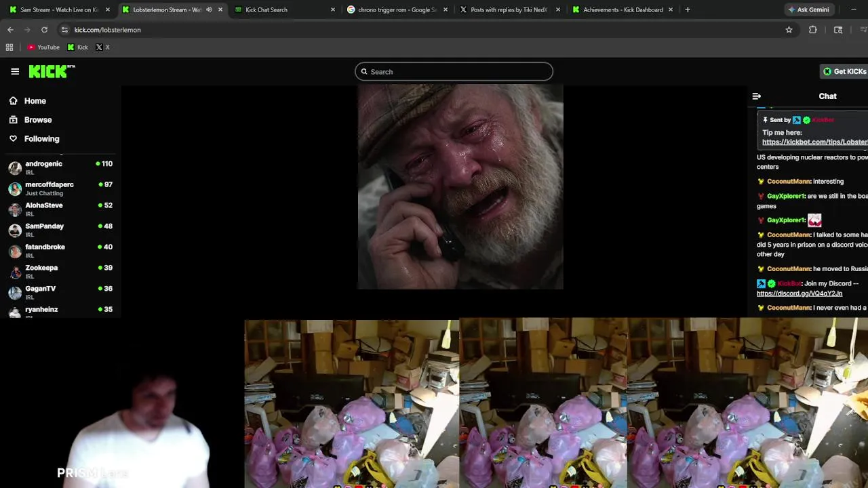View site information icon in address bar

[64, 30]
